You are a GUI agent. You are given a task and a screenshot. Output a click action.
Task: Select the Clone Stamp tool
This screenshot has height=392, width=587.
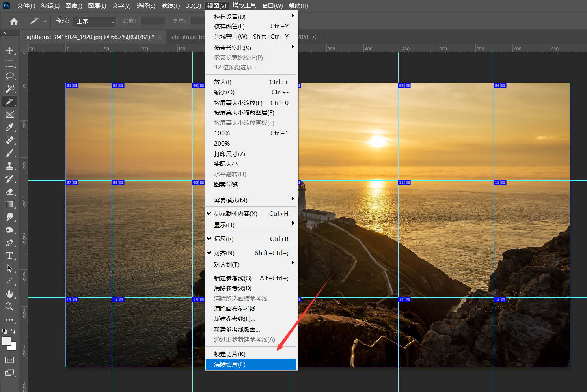click(x=9, y=166)
